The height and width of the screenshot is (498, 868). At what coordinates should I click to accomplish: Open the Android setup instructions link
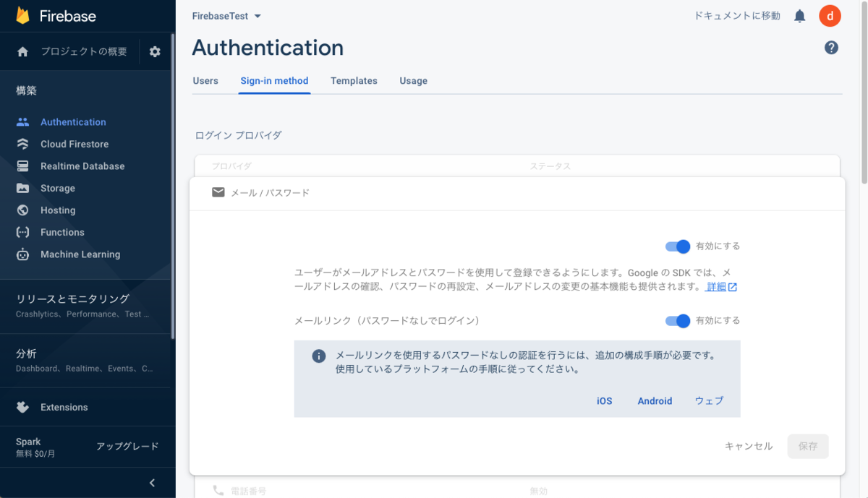[655, 401]
